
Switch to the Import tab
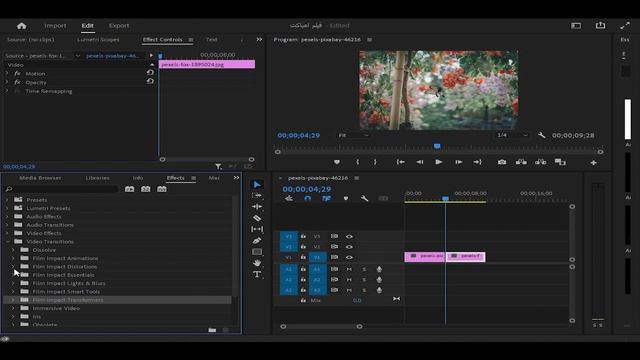(55, 25)
